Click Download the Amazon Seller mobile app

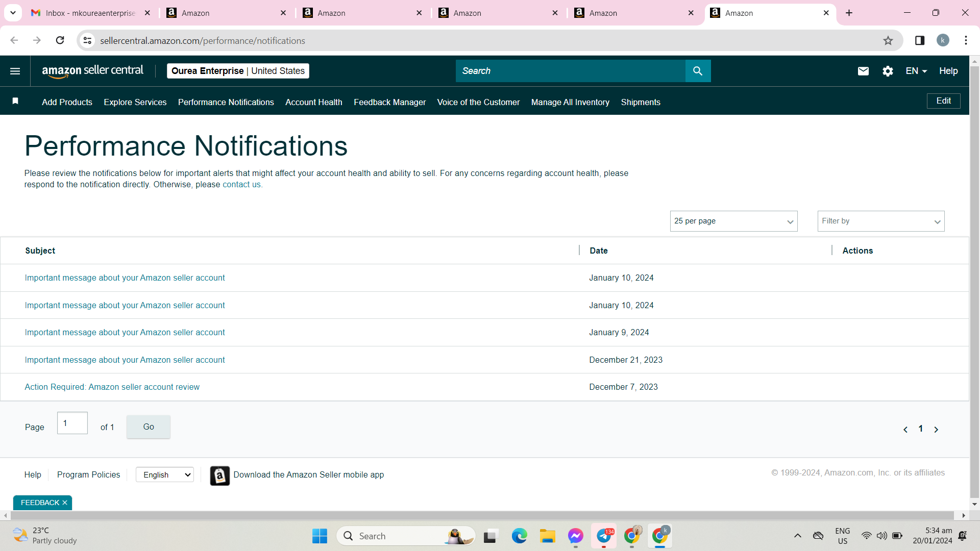tap(308, 475)
